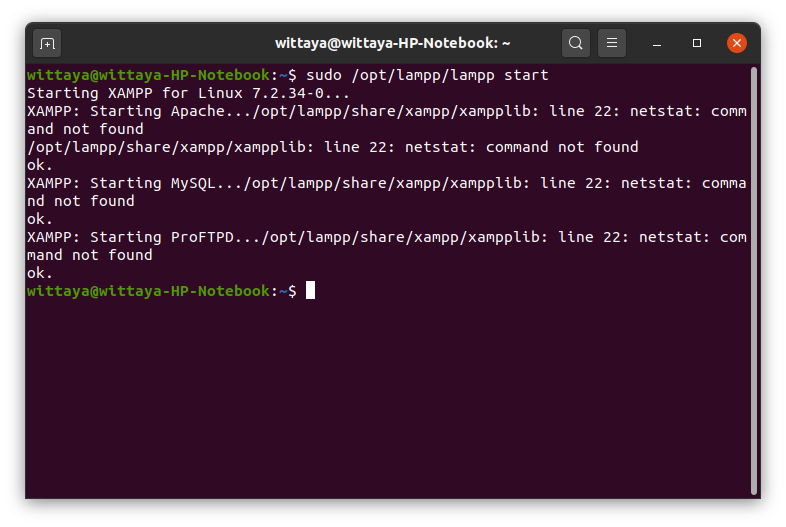Open the hamburger menu in header bar

[612, 43]
